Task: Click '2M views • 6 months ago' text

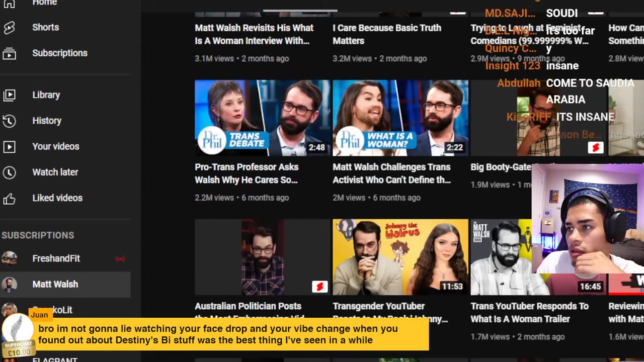Action: pyautogui.click(x=377, y=198)
